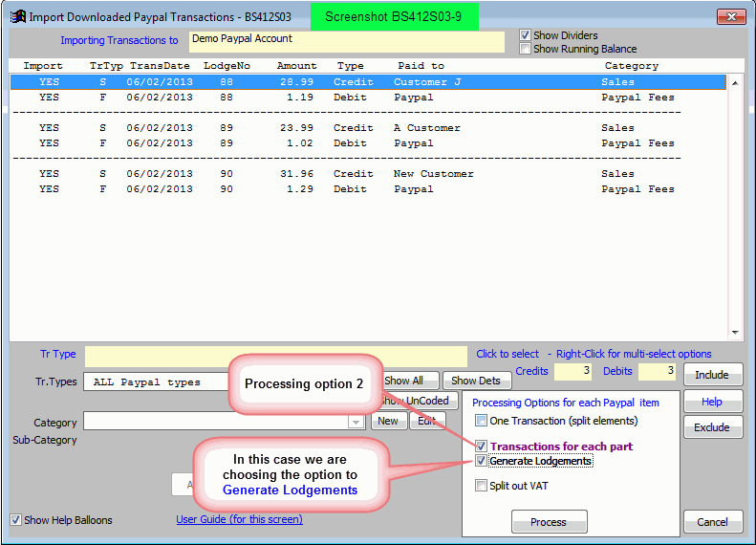Click the scrollbar down arrow of transaction list
Viewport: 756px width, 545px height.
click(735, 333)
